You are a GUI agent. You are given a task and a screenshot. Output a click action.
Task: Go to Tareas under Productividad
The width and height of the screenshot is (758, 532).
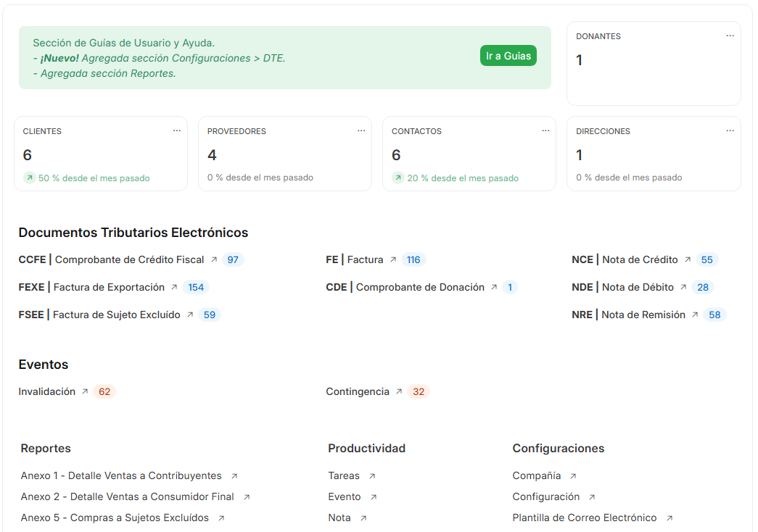click(x=344, y=475)
